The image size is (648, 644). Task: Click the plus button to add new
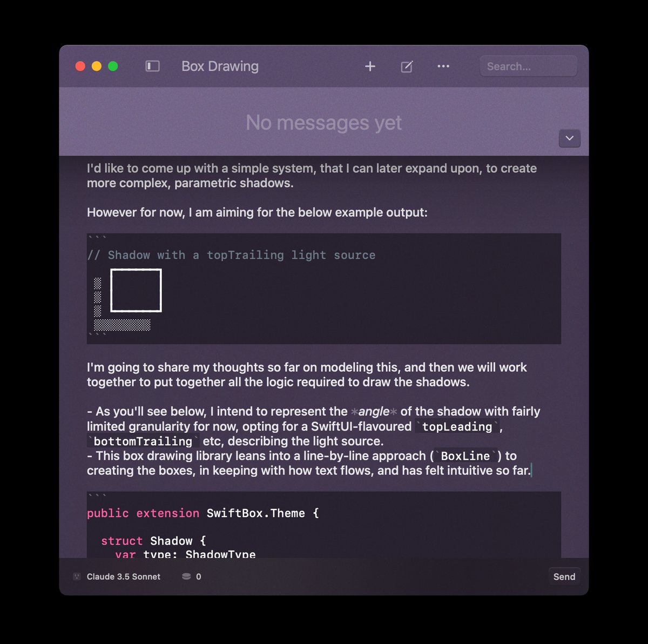coord(370,66)
